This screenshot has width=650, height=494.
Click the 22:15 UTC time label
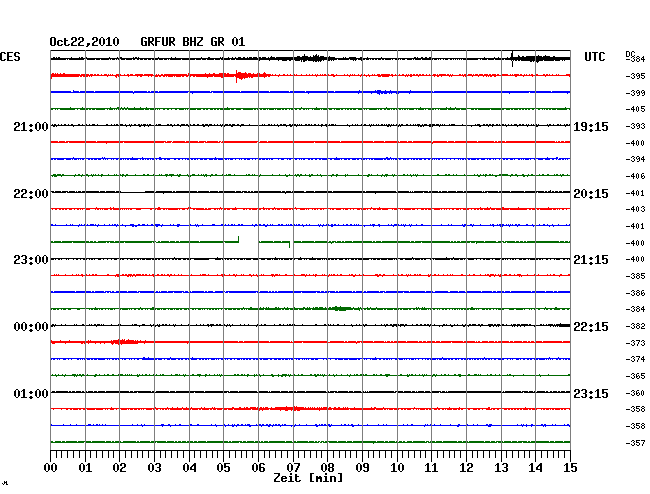pos(591,327)
